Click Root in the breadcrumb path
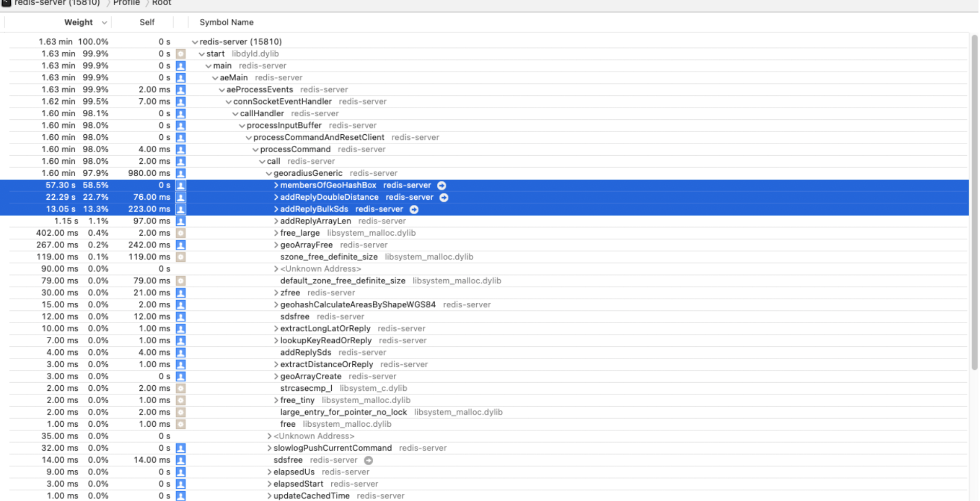This screenshot has width=980, height=501. click(x=161, y=3)
